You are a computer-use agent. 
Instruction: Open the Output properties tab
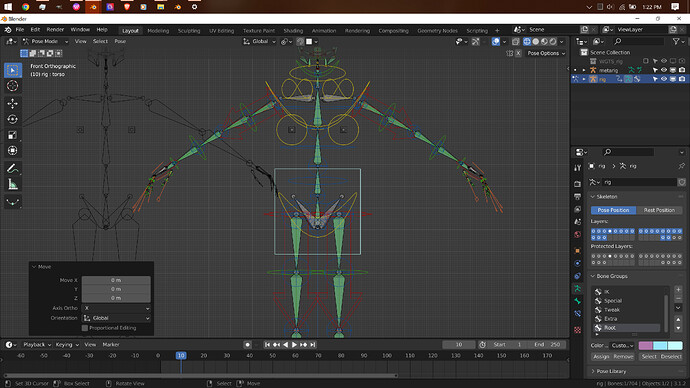pos(578,197)
